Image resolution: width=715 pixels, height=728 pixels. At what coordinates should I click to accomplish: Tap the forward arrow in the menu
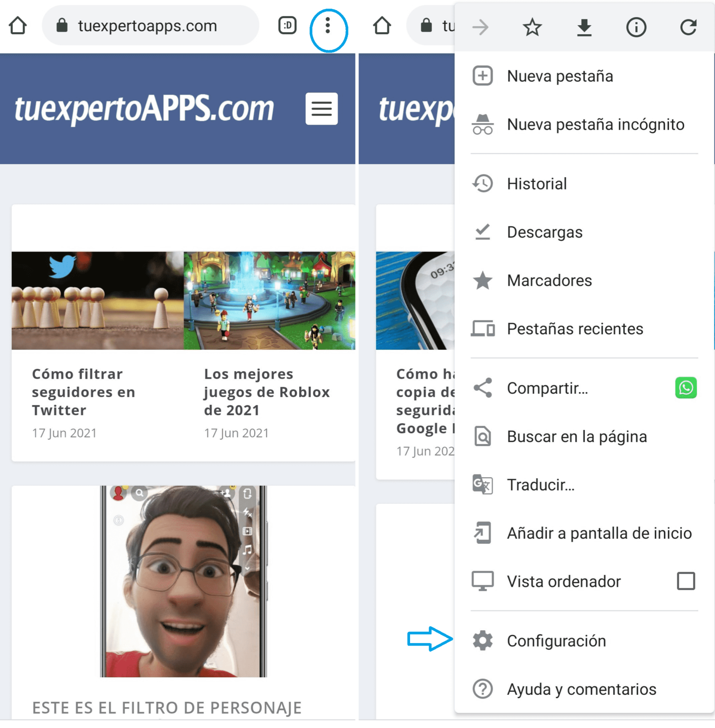point(480,27)
